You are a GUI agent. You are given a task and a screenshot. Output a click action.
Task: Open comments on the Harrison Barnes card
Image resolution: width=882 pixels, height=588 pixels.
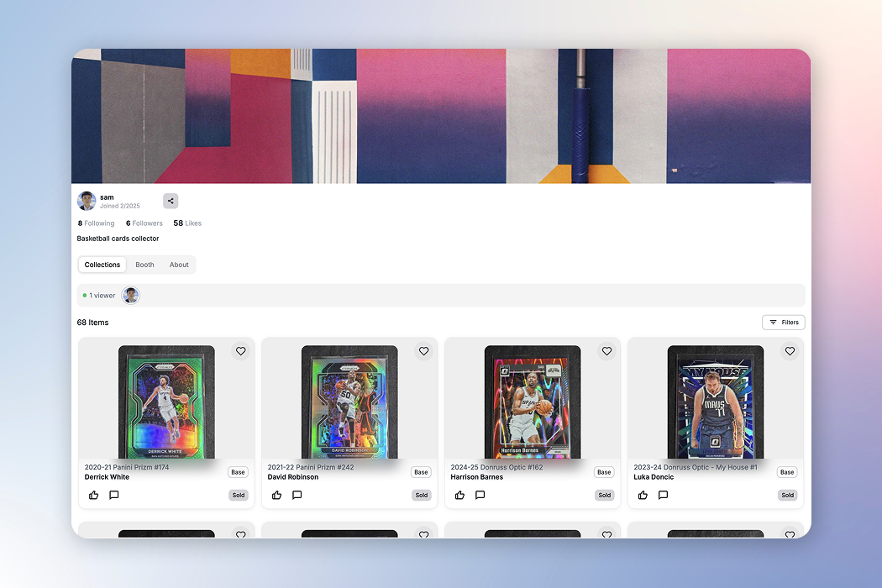click(x=480, y=495)
